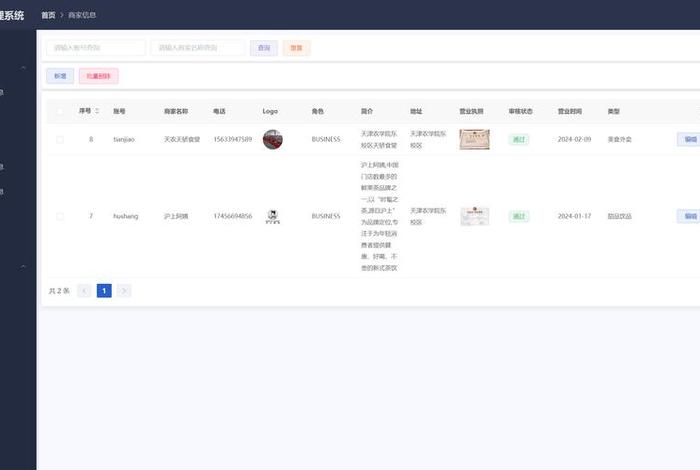View business license thumbnail for tianjiao

pyautogui.click(x=474, y=139)
